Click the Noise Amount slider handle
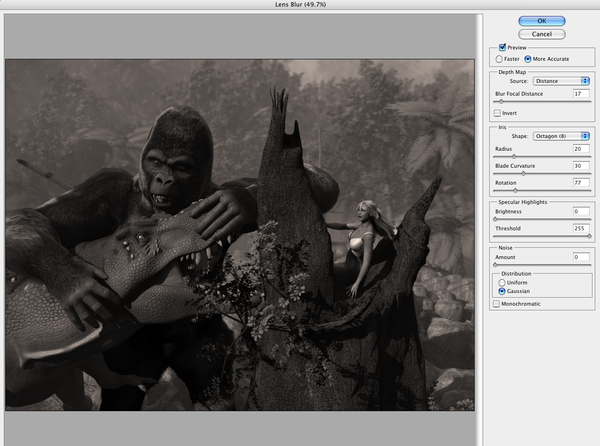The width and height of the screenshot is (600, 446). 495,265
